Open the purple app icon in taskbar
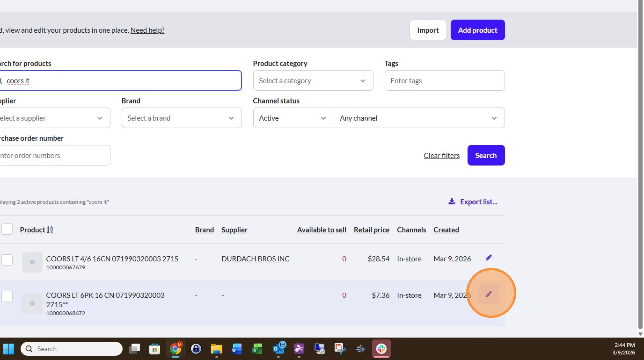This screenshot has width=644, height=360. [299, 349]
